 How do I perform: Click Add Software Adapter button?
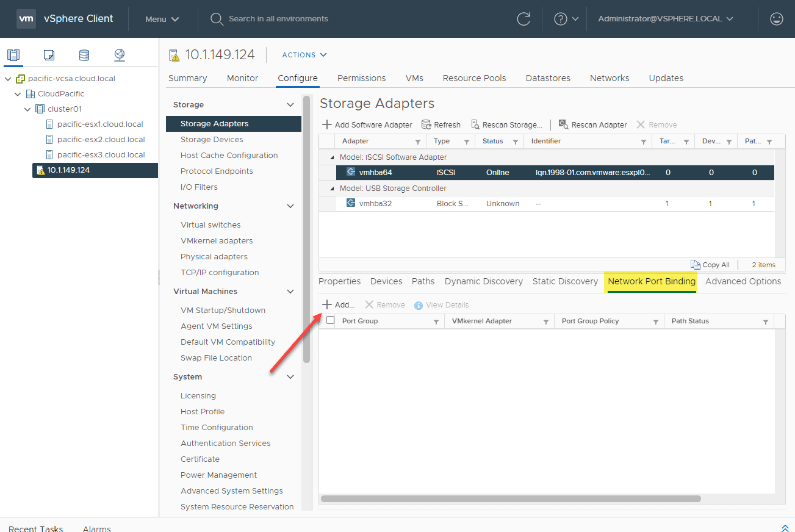pyautogui.click(x=367, y=124)
